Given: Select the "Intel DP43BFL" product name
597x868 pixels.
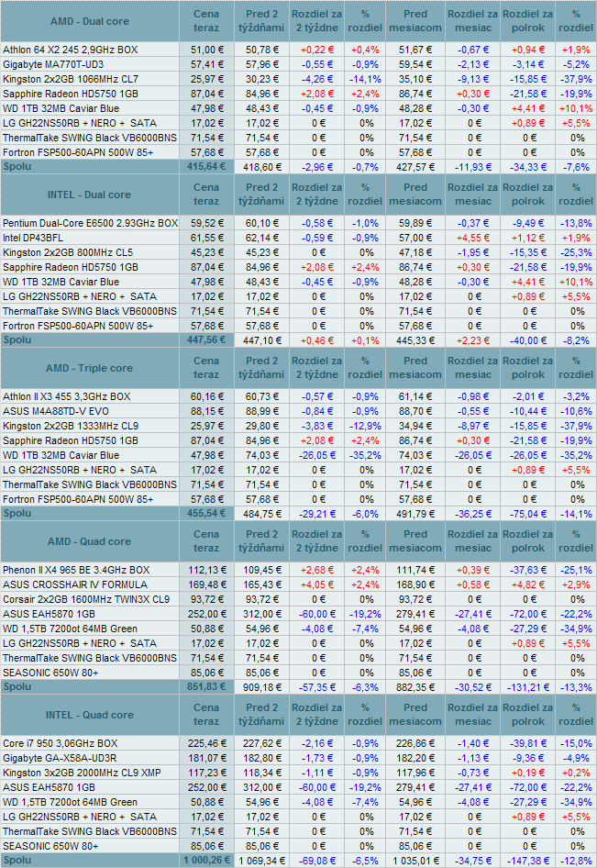Looking at the screenshot, I should click(x=33, y=238).
